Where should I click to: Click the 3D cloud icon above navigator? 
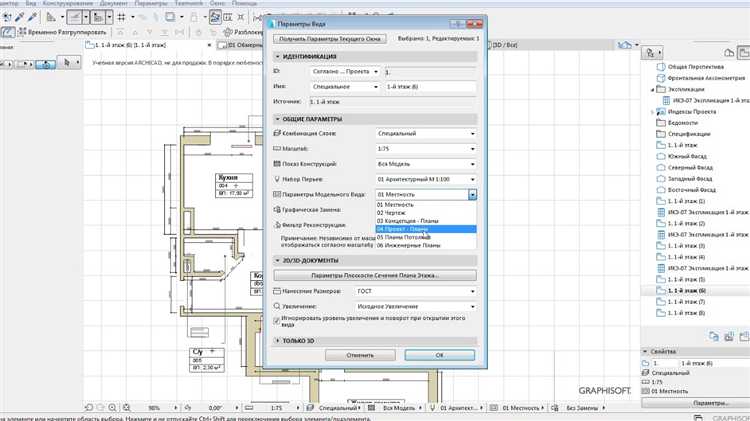click(x=625, y=44)
